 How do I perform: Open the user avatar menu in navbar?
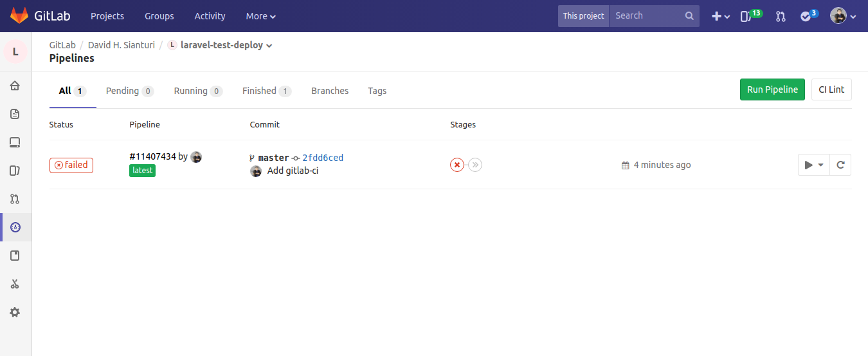click(843, 16)
